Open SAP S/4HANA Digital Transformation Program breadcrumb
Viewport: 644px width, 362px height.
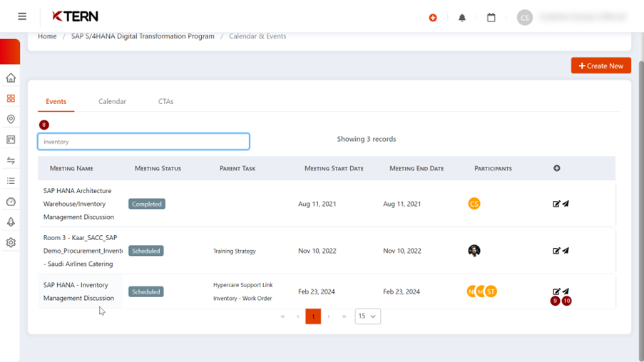[143, 36]
